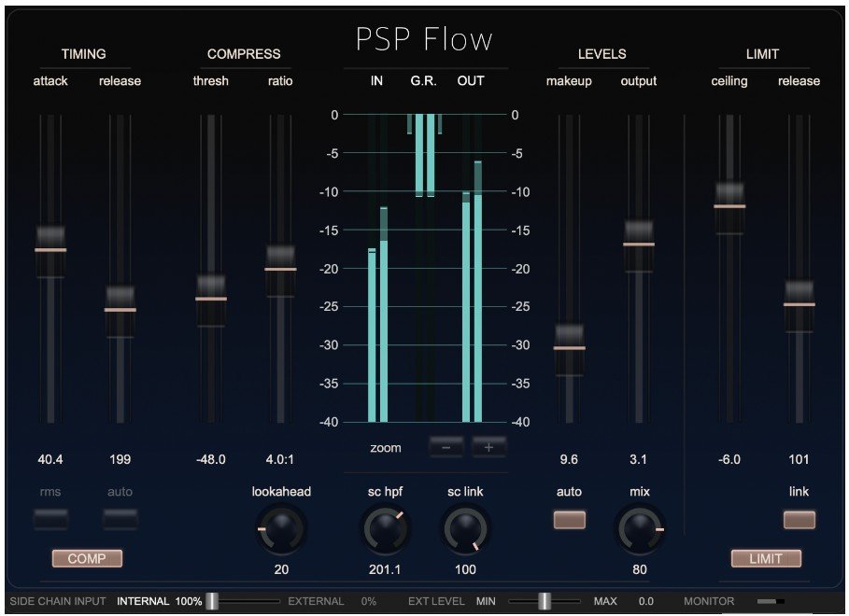This screenshot has width=849, height=616.
Task: Click the EXTERNAL 0% label
Action: point(332,601)
